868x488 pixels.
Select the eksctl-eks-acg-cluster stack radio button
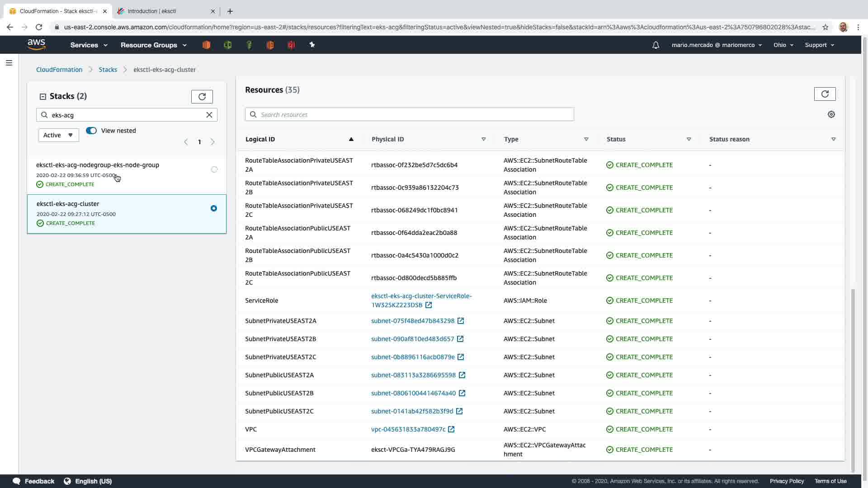coord(214,208)
